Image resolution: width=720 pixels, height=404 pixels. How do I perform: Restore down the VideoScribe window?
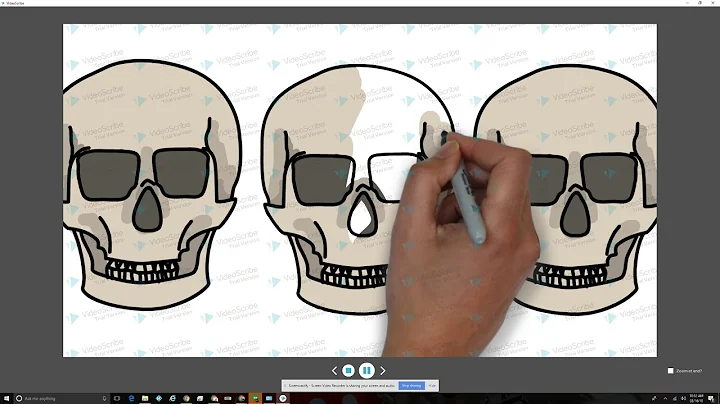[700, 3]
